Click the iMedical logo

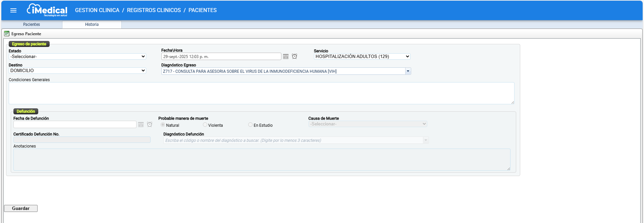pos(47,10)
